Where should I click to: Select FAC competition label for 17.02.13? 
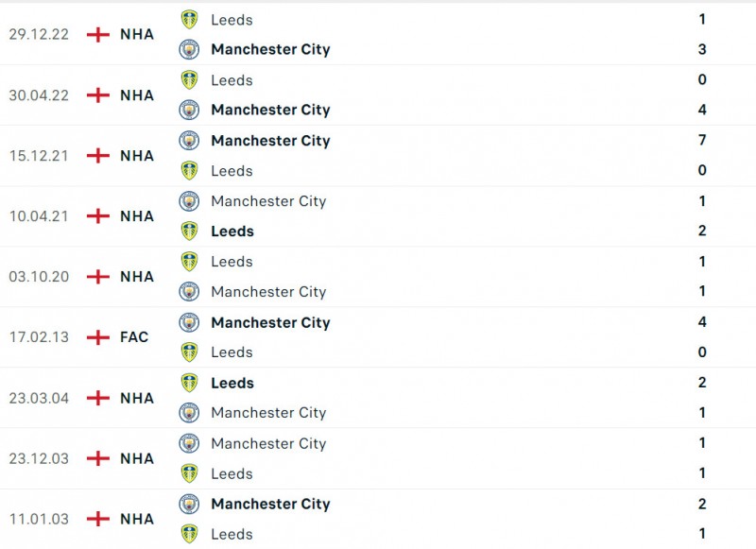[x=134, y=336]
